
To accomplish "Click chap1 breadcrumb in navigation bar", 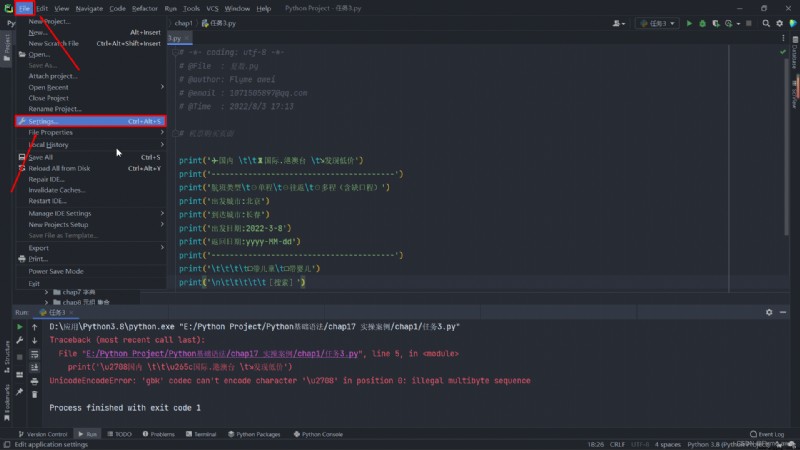I will click(x=183, y=23).
